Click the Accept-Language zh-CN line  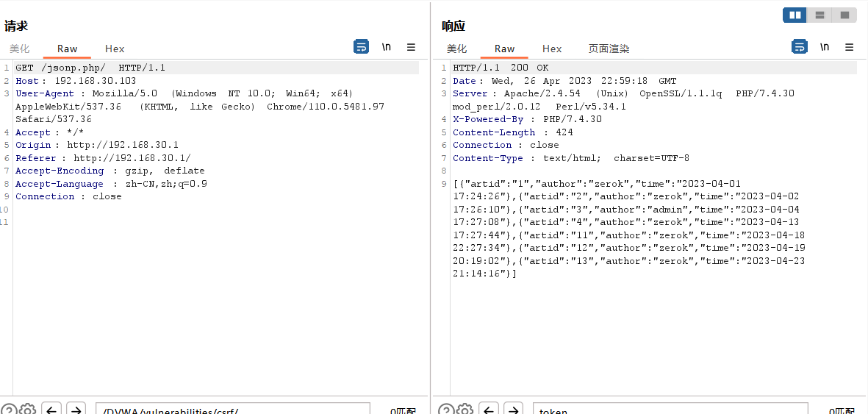pos(111,184)
